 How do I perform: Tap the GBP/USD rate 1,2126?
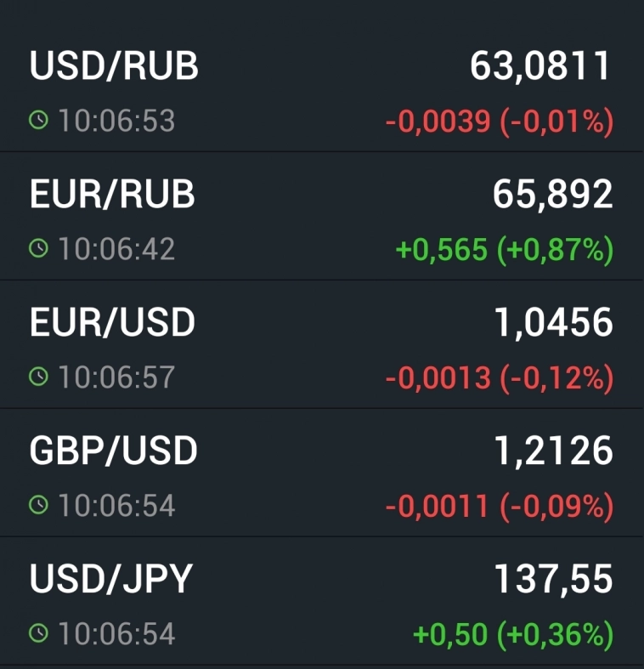click(553, 451)
